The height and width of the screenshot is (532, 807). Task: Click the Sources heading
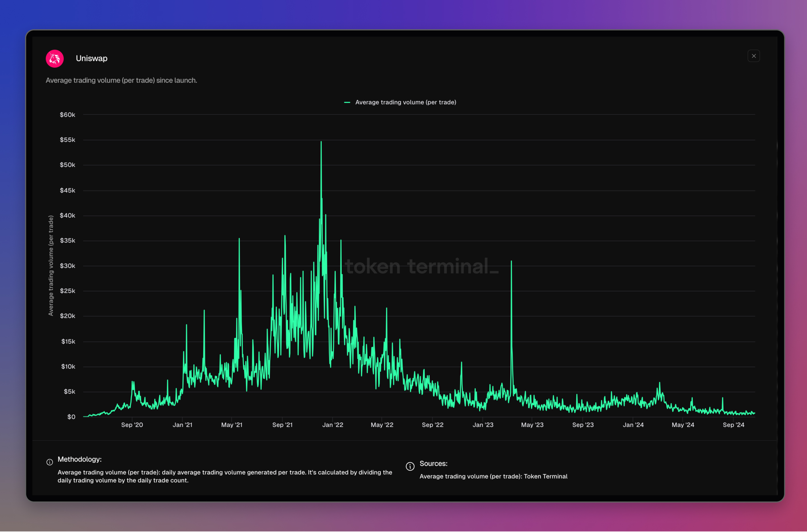tap(433, 463)
